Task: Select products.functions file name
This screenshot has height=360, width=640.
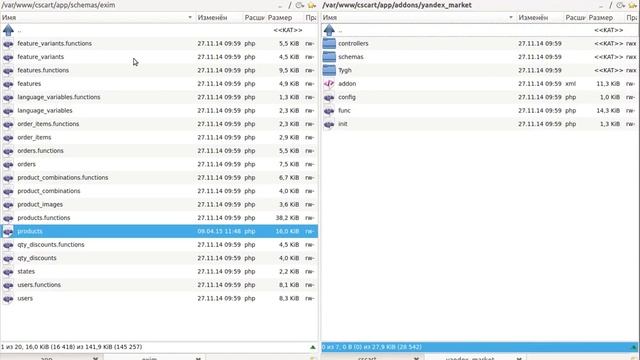Action: [x=44, y=218]
